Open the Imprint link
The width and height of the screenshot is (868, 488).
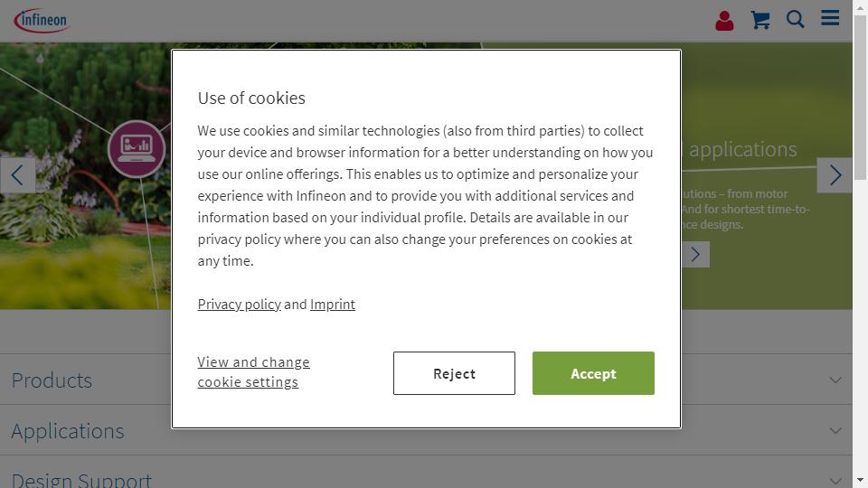pos(333,305)
